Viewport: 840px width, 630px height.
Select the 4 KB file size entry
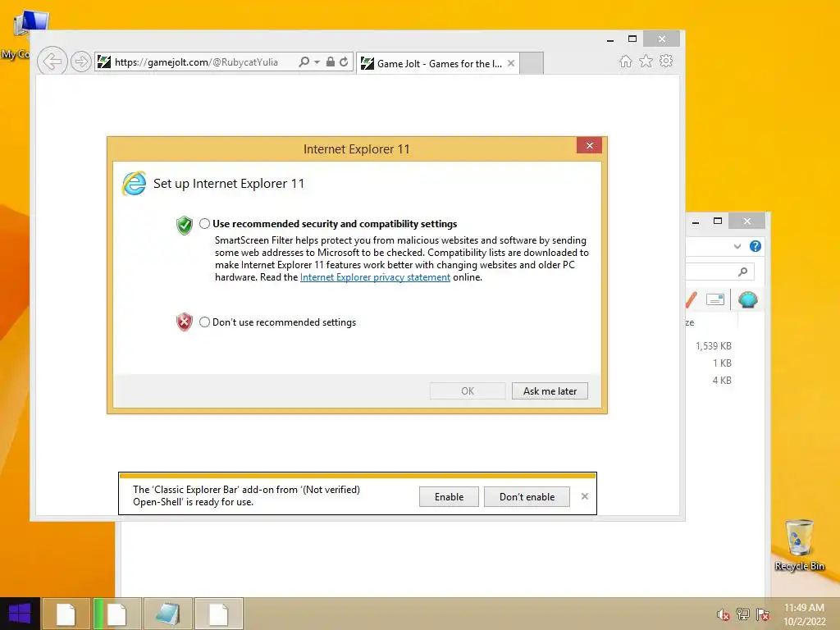pyautogui.click(x=722, y=381)
